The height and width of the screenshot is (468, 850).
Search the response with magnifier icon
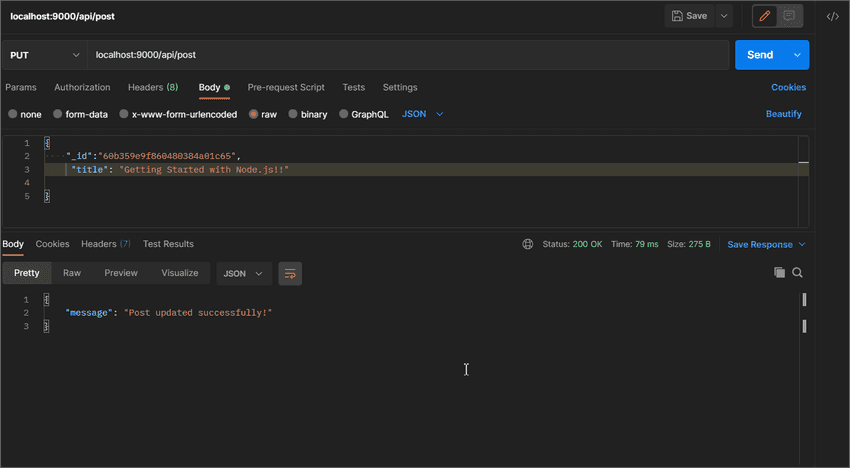797,273
